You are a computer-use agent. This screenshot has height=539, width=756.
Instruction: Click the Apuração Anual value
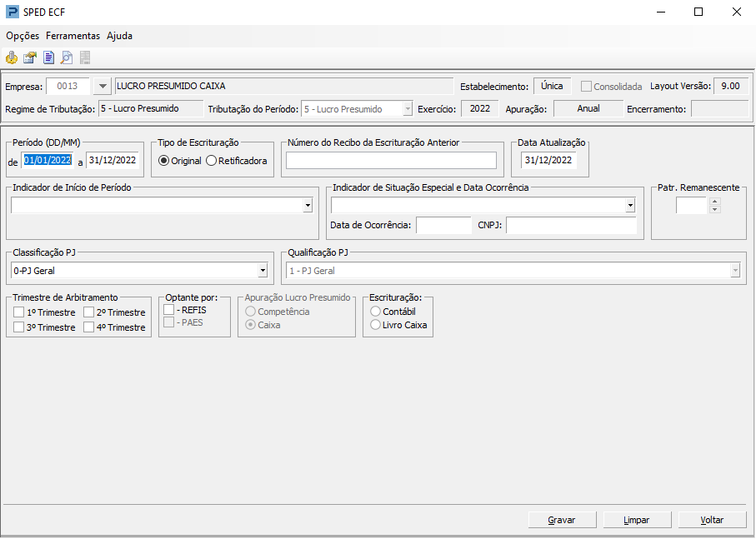point(588,108)
